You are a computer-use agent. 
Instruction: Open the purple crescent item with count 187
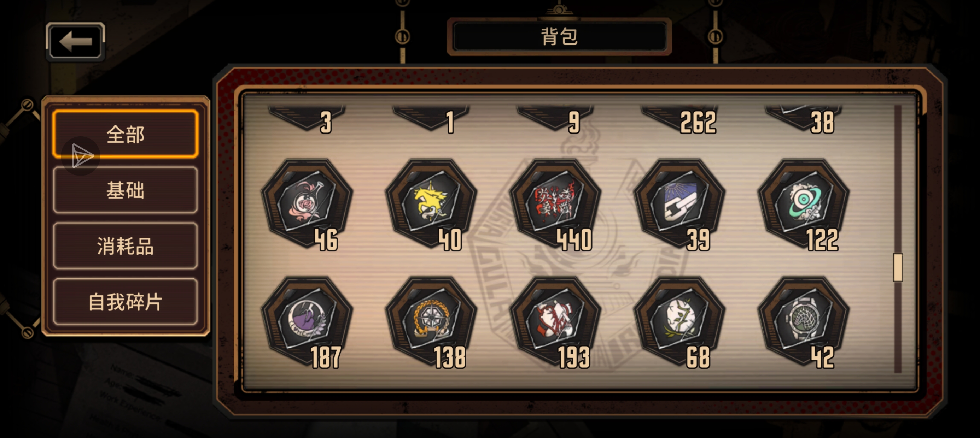pos(307,321)
